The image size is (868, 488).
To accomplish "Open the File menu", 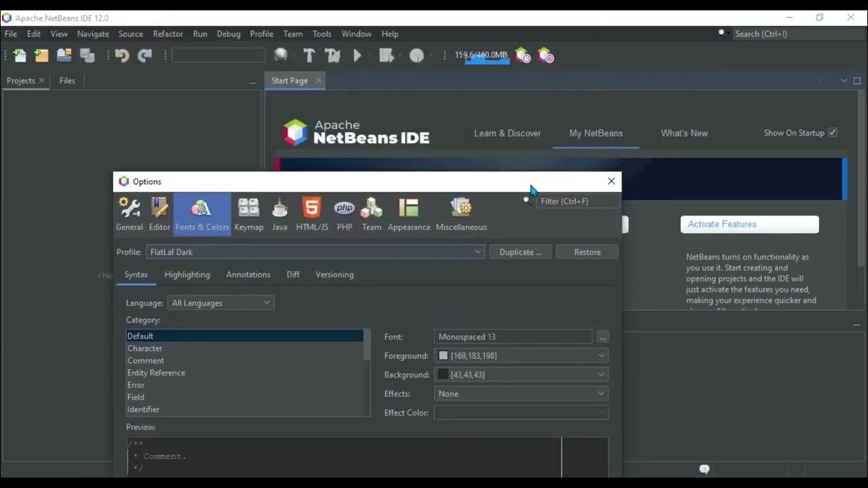I will [x=11, y=34].
